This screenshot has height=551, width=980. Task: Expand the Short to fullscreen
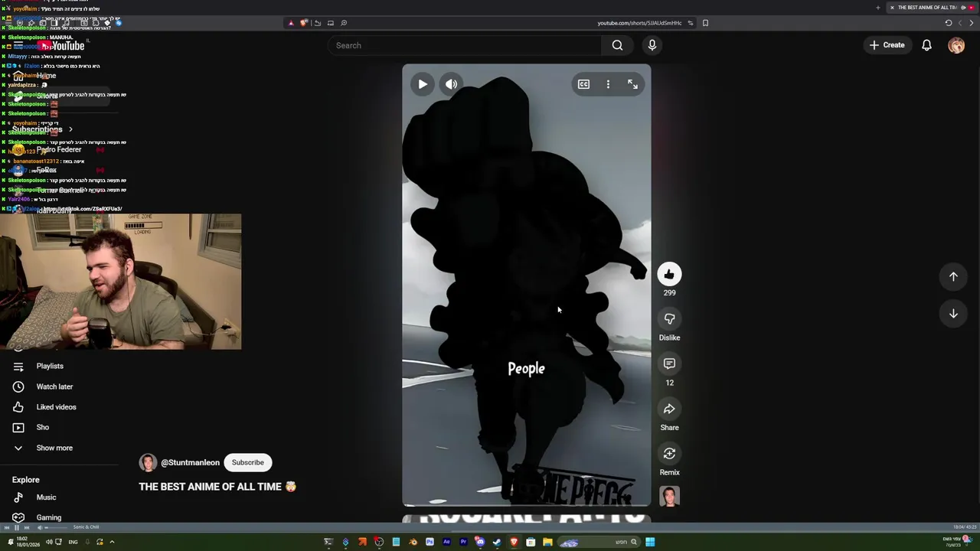click(632, 84)
